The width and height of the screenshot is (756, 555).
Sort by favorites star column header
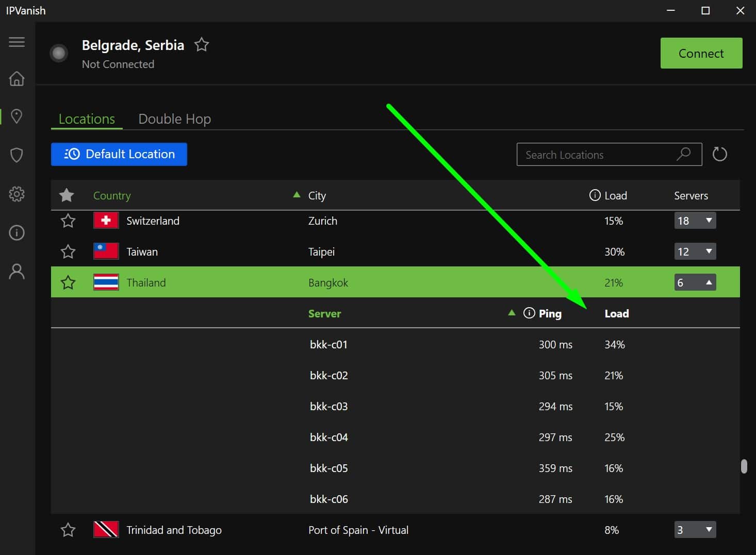pyautogui.click(x=67, y=195)
